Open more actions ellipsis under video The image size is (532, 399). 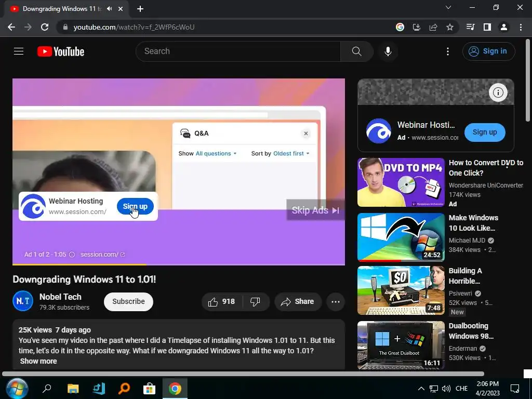336,302
